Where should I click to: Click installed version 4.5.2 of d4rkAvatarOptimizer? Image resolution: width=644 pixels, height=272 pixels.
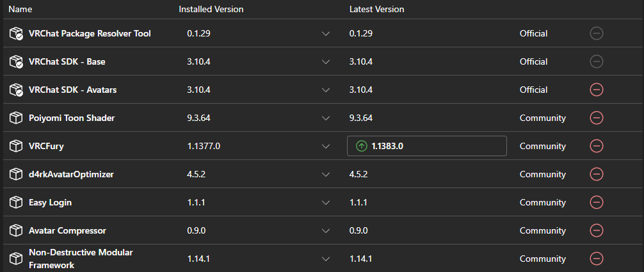(197, 174)
